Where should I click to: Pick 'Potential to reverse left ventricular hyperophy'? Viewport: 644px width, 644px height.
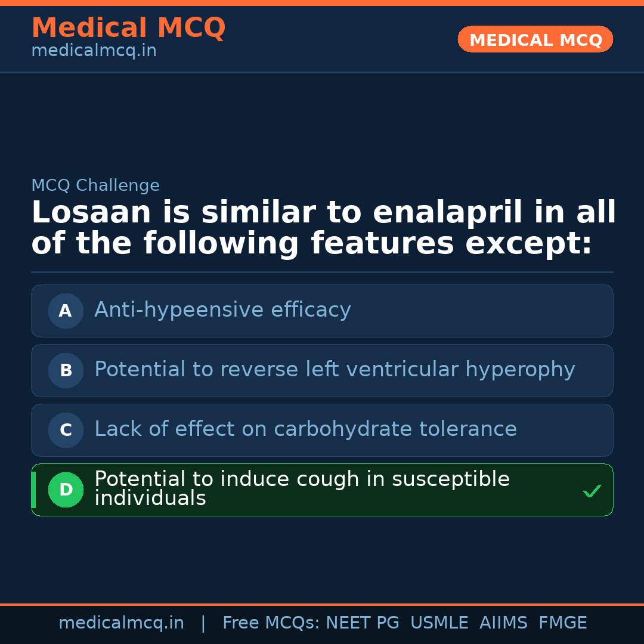click(335, 370)
